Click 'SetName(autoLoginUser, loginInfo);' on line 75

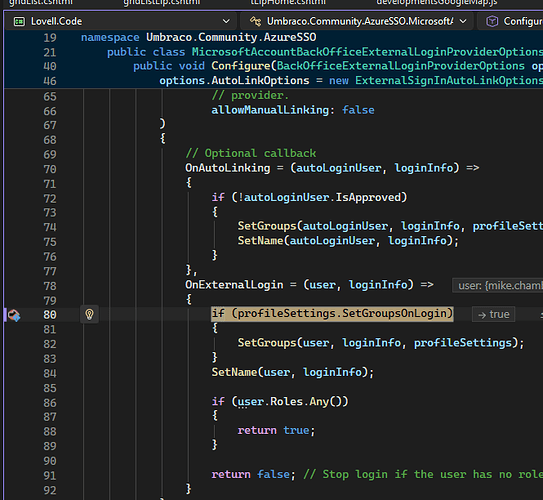point(348,241)
